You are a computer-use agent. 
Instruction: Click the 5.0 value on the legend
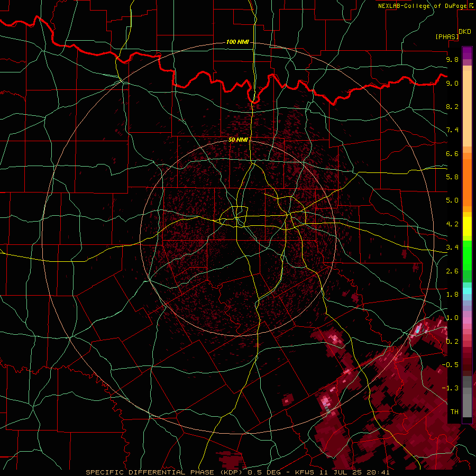(452, 200)
